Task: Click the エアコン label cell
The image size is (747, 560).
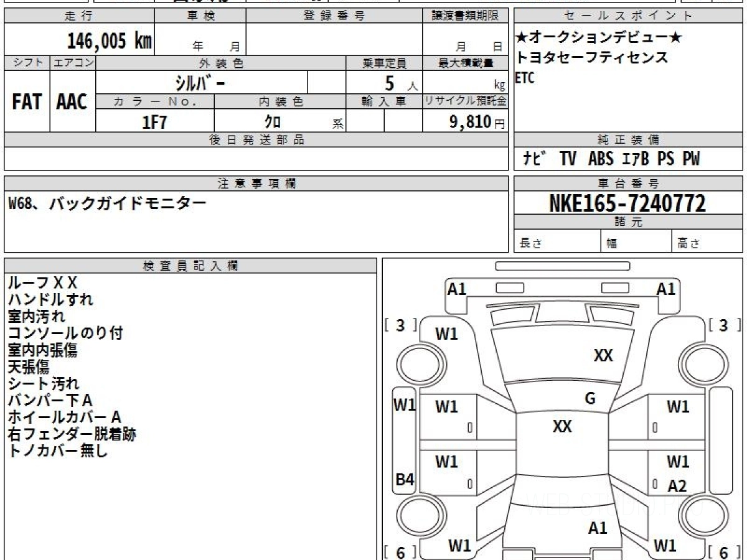Action: pyautogui.click(x=73, y=63)
